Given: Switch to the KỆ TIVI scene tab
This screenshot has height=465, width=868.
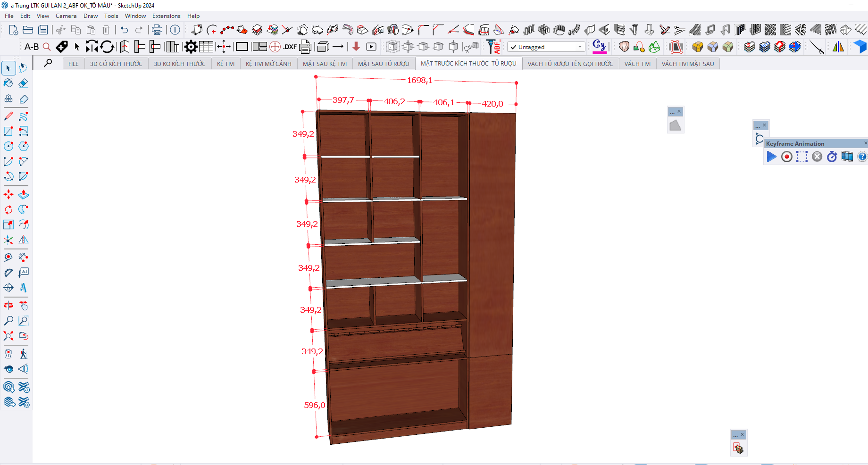Looking at the screenshot, I should tap(225, 64).
